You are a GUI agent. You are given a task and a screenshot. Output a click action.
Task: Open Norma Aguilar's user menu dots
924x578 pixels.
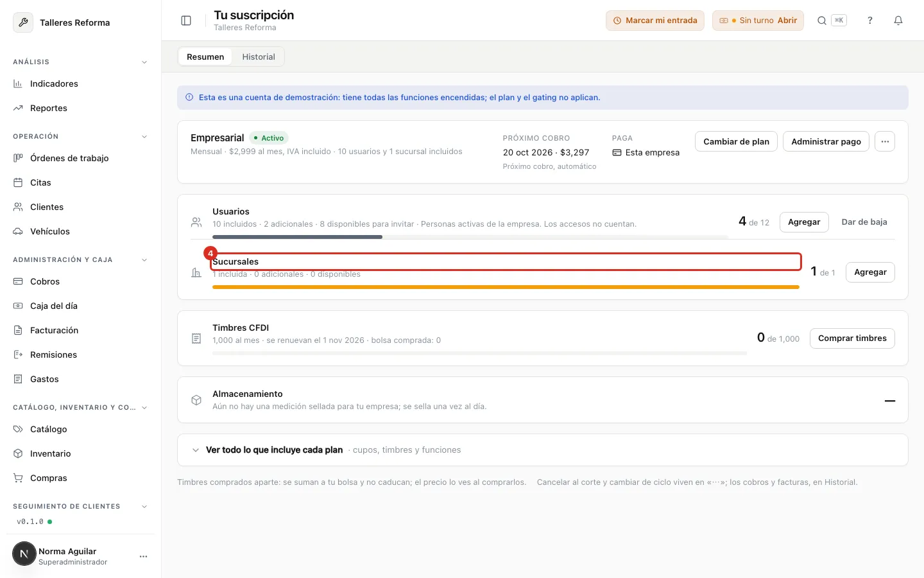click(x=143, y=556)
